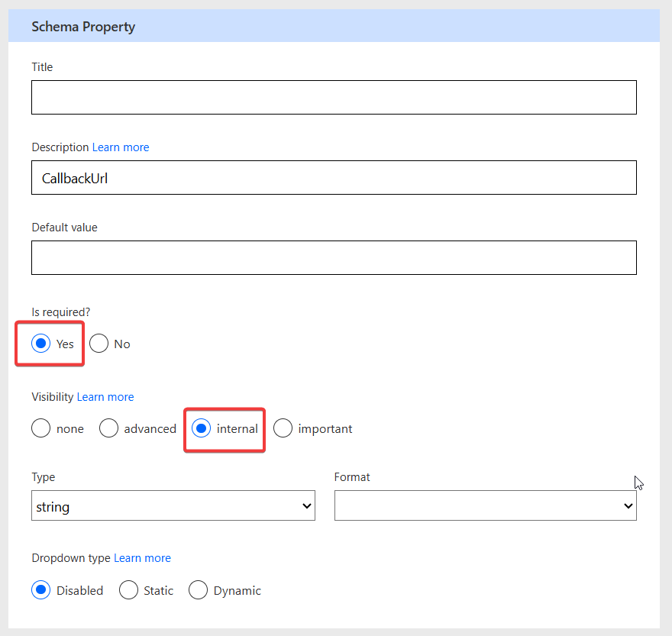Switch dropdown type to Dynamic

click(x=199, y=590)
